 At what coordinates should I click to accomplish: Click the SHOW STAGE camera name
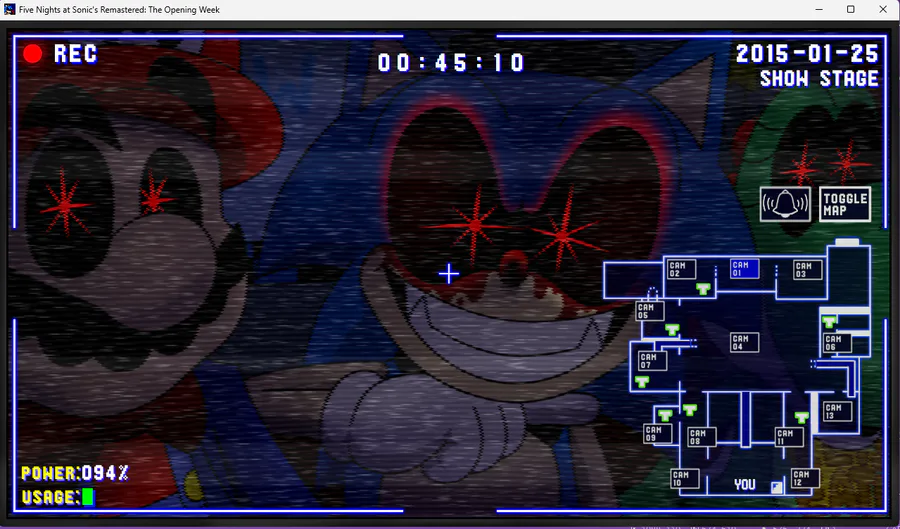point(819,79)
